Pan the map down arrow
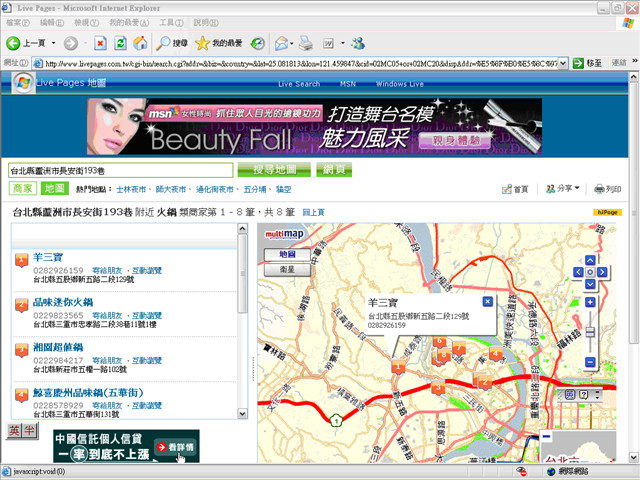640x480 pixels. point(590,284)
